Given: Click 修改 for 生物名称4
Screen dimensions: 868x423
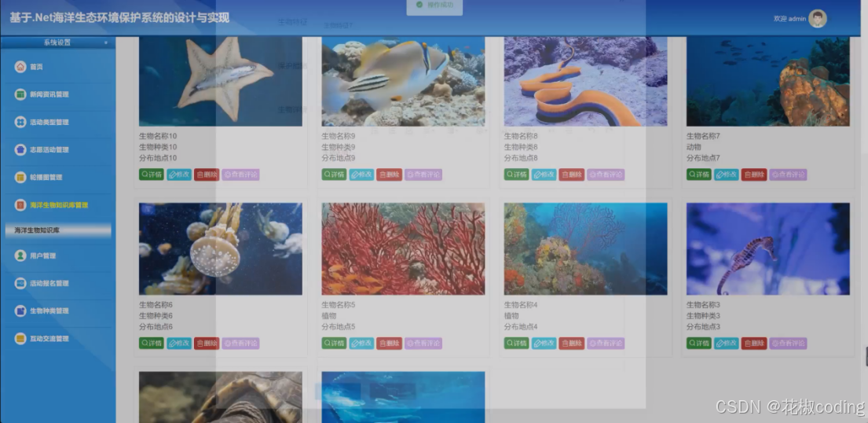Looking at the screenshot, I should click(544, 343).
